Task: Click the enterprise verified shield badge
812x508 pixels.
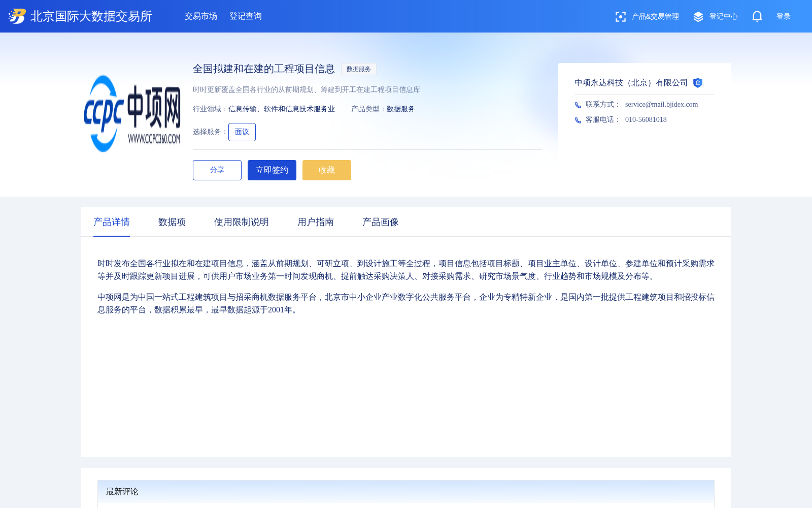Action: coord(698,83)
